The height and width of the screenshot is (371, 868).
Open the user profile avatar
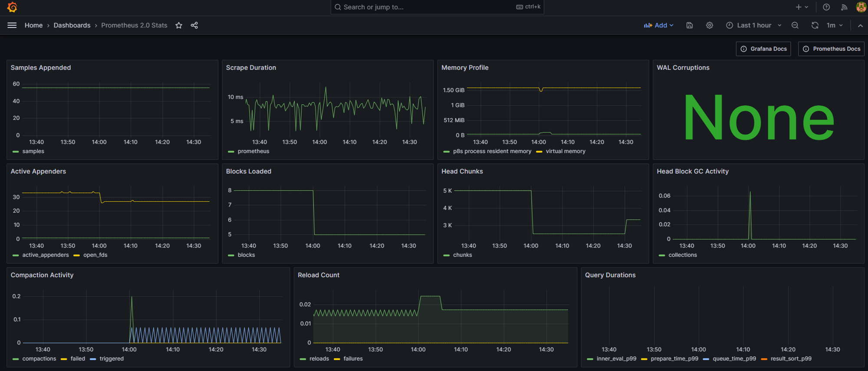pos(861,7)
